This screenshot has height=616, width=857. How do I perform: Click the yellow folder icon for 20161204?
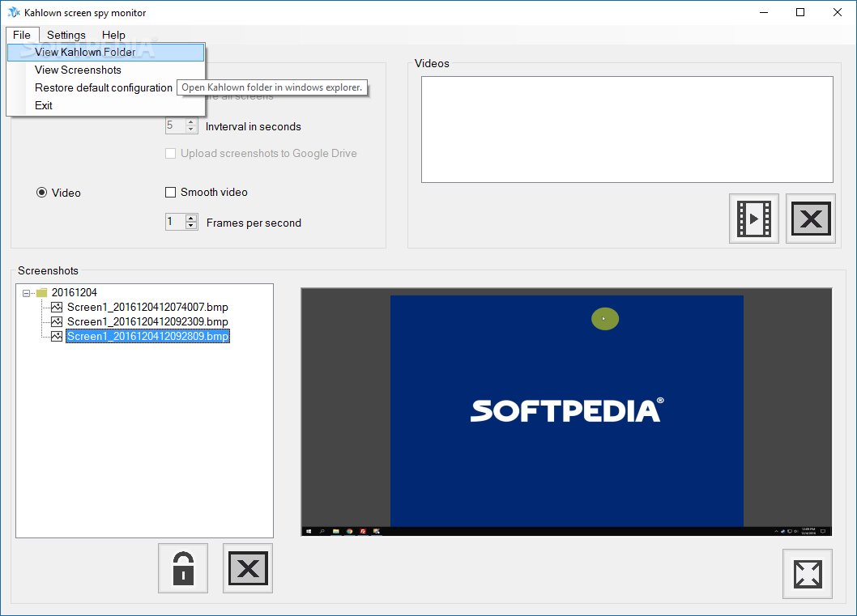[41, 293]
